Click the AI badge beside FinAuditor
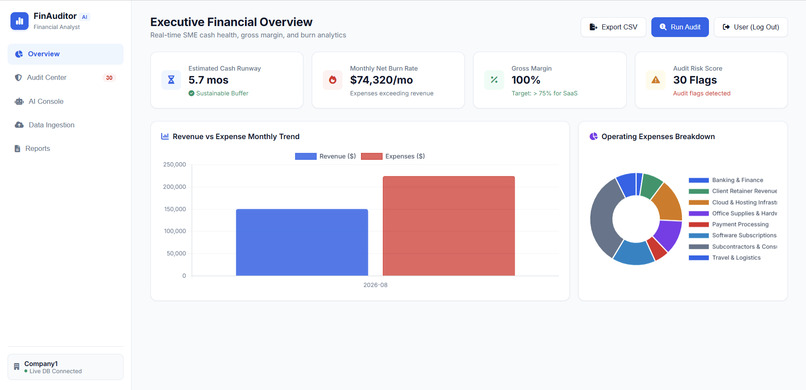The height and width of the screenshot is (390, 806). [85, 17]
